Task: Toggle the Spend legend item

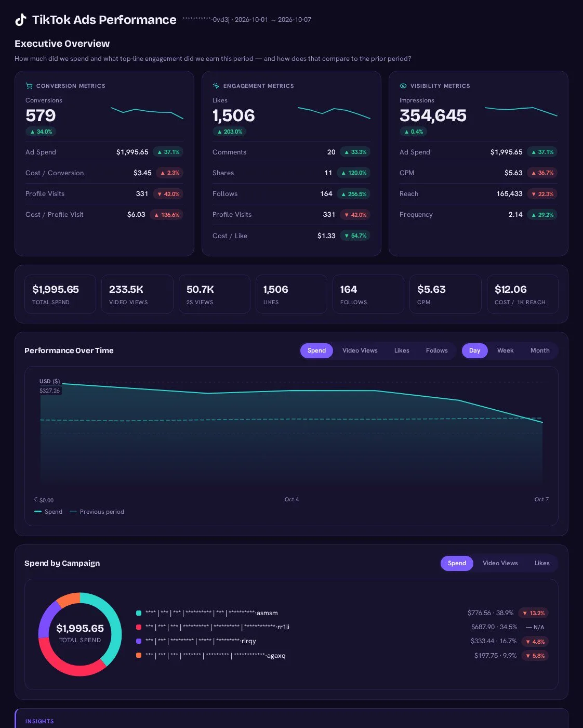Action: pyautogui.click(x=48, y=512)
